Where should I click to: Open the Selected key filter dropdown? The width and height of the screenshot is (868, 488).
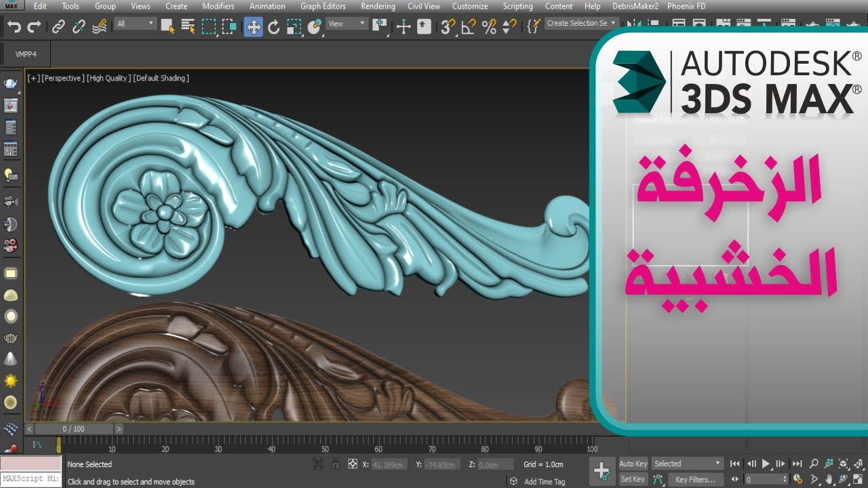click(688, 464)
